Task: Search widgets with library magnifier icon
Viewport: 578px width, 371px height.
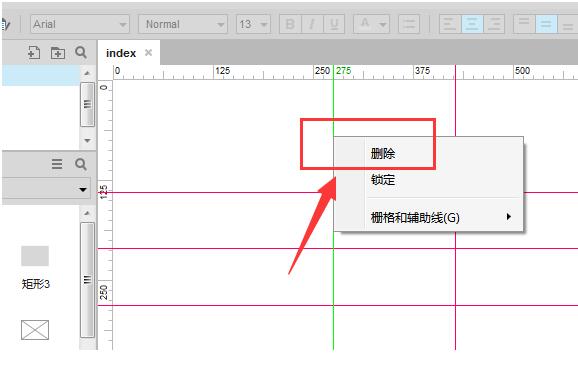Action: pos(81,164)
